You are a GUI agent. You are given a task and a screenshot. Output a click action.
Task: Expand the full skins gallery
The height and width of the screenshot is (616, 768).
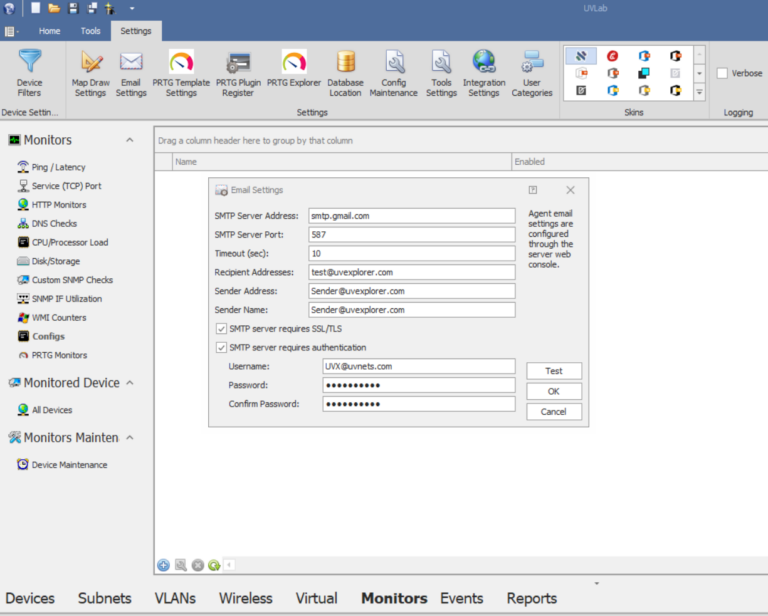pos(699,92)
